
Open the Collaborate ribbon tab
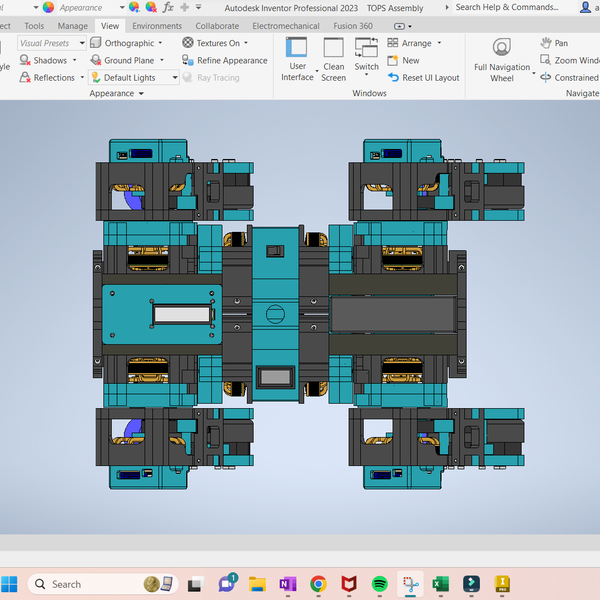point(217,26)
